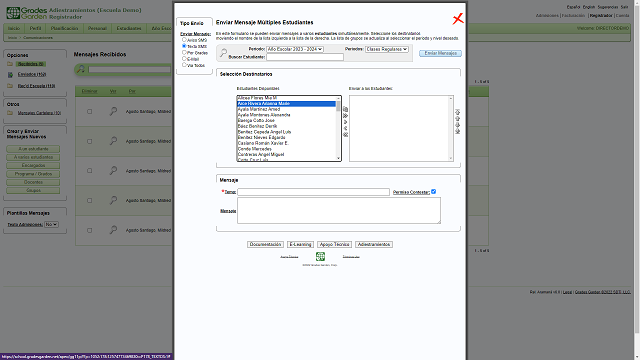Click down arrow of available students list
Viewport: 640px width, 360px height.
(338, 158)
